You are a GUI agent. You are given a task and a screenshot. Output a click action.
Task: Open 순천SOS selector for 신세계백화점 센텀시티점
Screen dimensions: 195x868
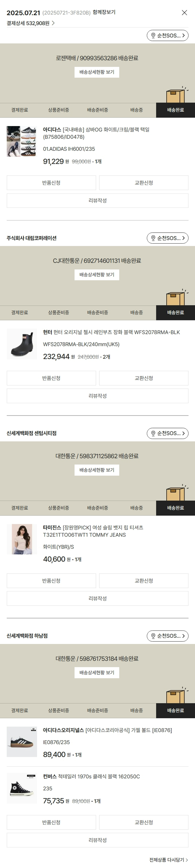tap(167, 433)
